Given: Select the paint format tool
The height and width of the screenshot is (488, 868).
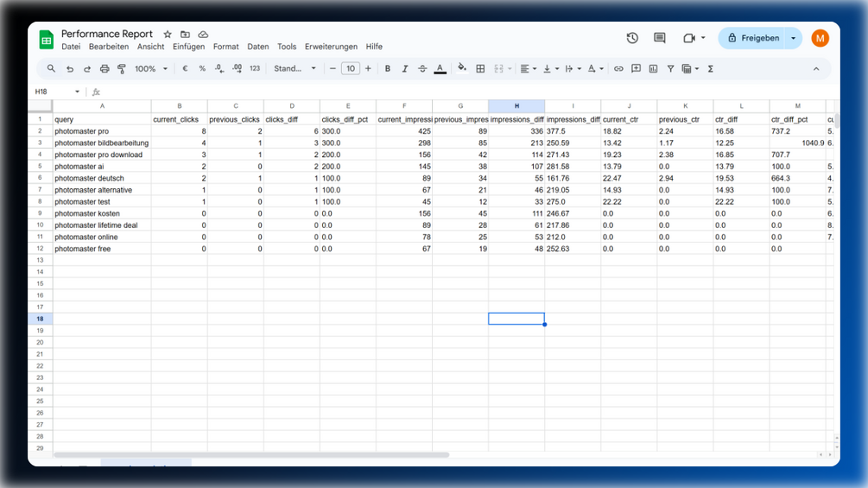Looking at the screenshot, I should (x=121, y=68).
